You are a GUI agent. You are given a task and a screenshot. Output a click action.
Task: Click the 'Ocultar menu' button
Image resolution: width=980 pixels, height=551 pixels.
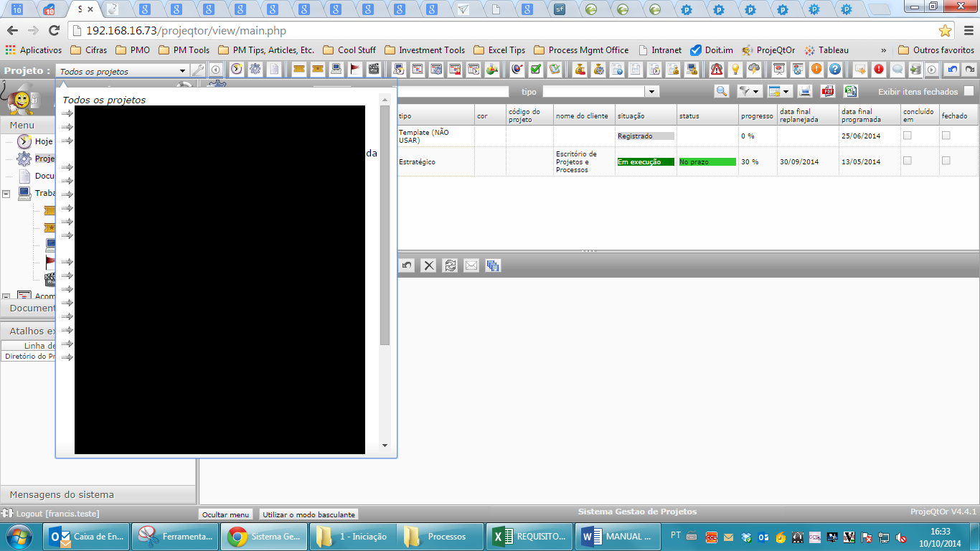[x=225, y=514]
